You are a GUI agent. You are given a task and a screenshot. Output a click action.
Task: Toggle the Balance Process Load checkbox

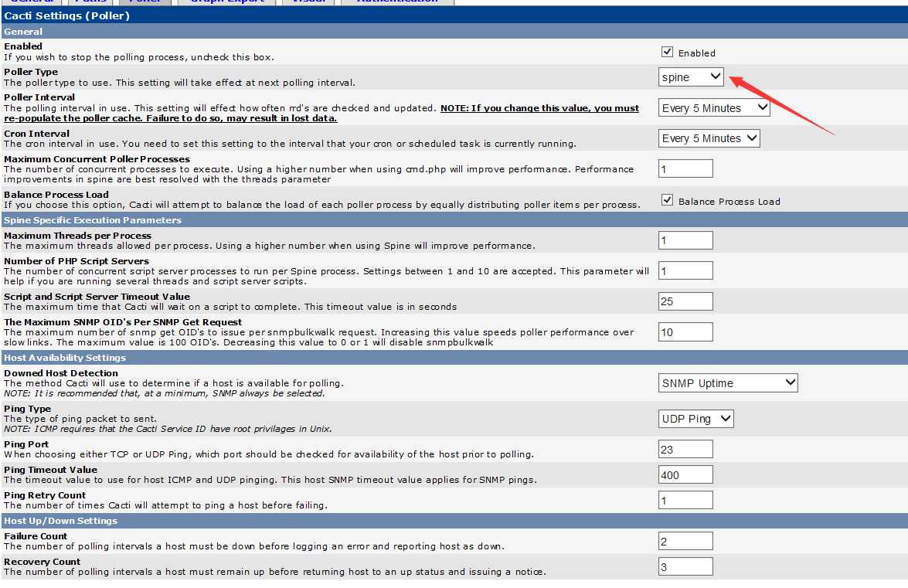pos(667,200)
